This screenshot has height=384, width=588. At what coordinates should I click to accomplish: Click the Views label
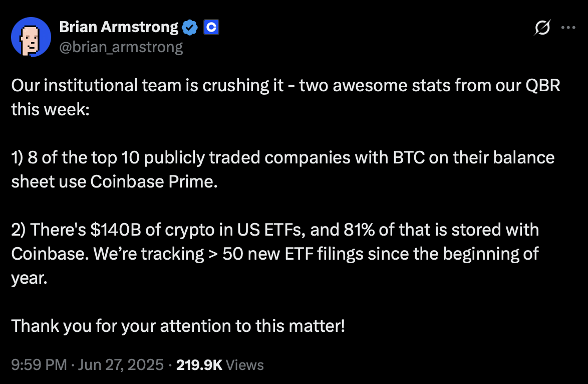click(245, 365)
